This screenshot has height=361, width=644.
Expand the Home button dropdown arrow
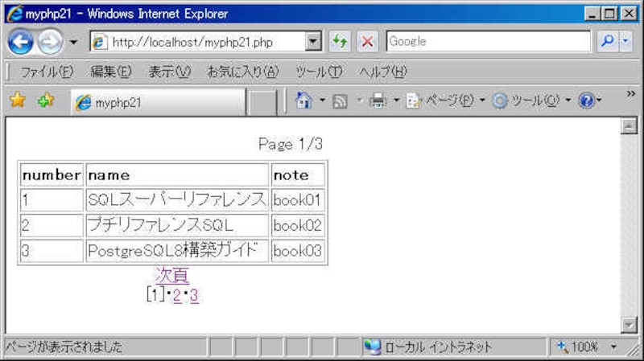(x=323, y=100)
